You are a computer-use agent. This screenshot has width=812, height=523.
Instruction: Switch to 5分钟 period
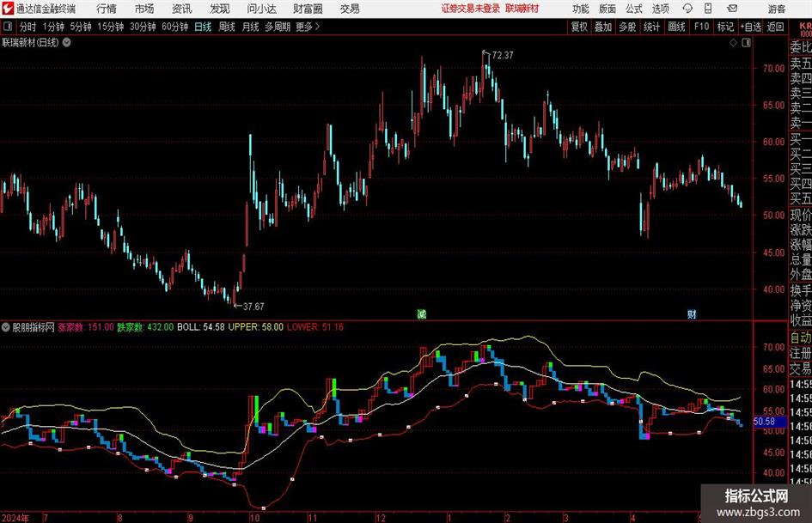point(81,27)
